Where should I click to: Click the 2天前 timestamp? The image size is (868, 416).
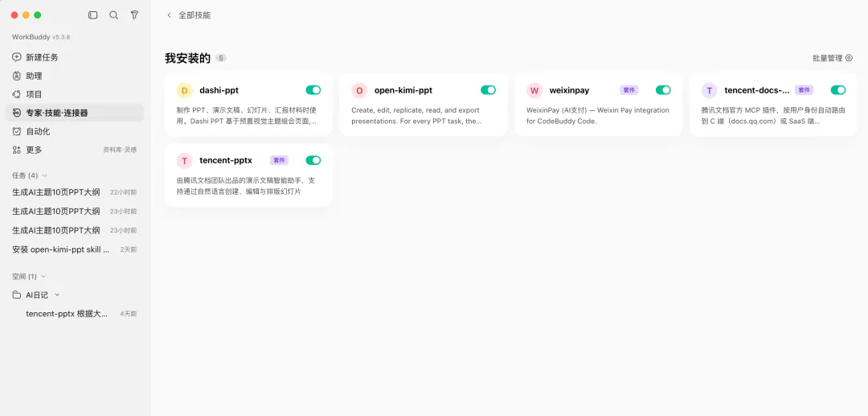click(129, 249)
